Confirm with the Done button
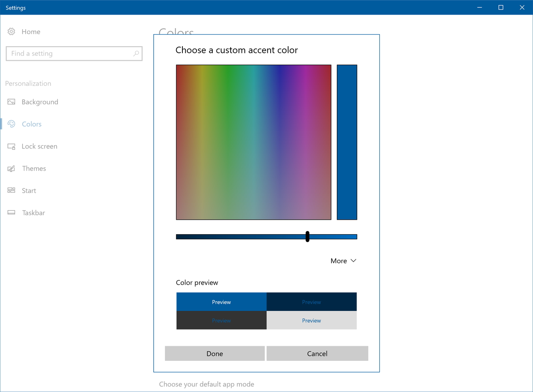Viewport: 533px width, 392px height. 214,353
